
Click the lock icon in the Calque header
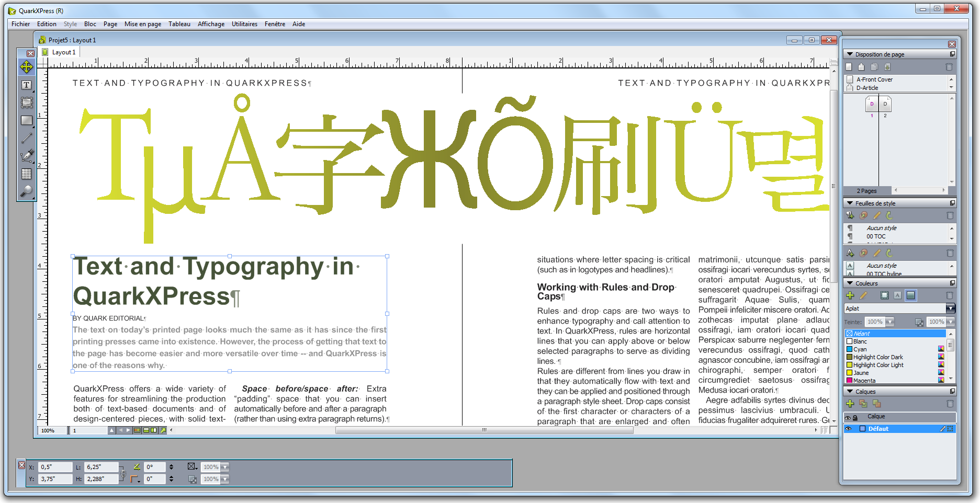pyautogui.click(x=856, y=416)
